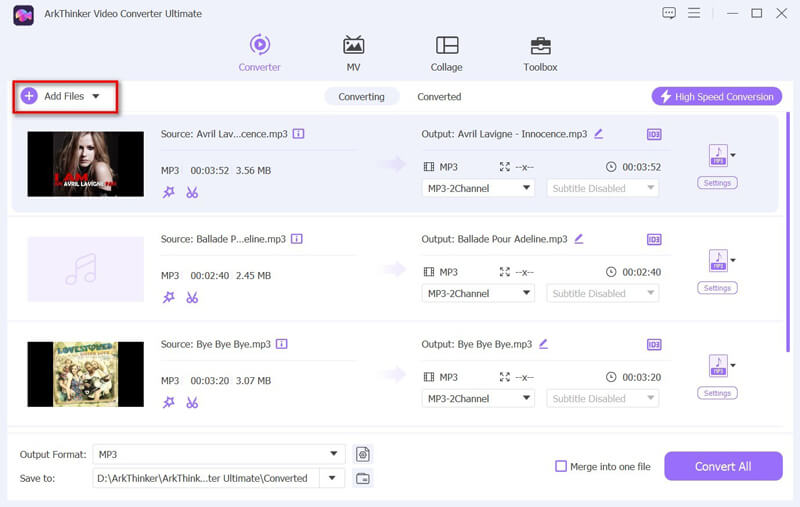
Task: Open the output format settings gear icon
Action: 363,454
